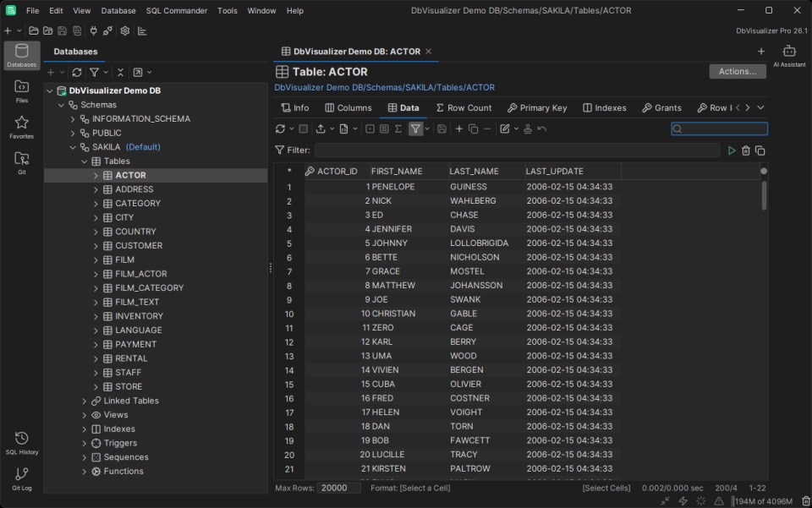
Task: Collapse the Schemas tree node
Action: tap(61, 105)
